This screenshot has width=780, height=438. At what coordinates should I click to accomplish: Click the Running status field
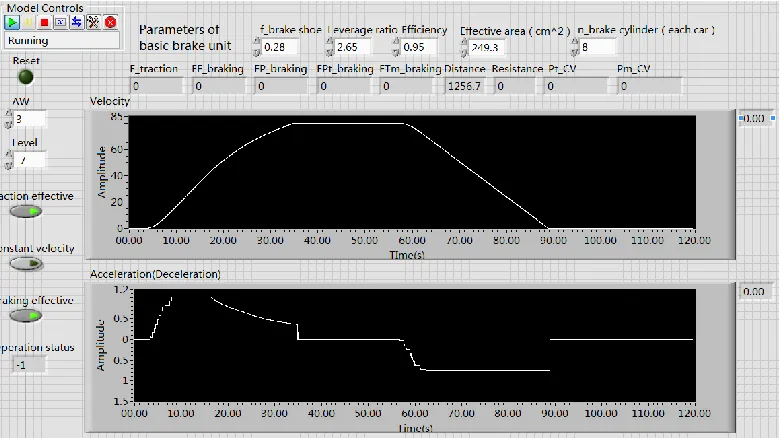pyautogui.click(x=62, y=40)
